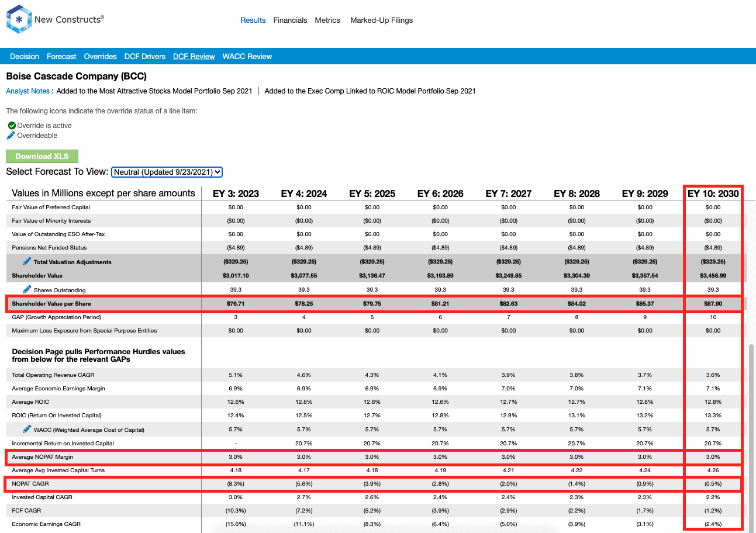Click the pencil icon beside Shares Outstanding

pos(27,289)
